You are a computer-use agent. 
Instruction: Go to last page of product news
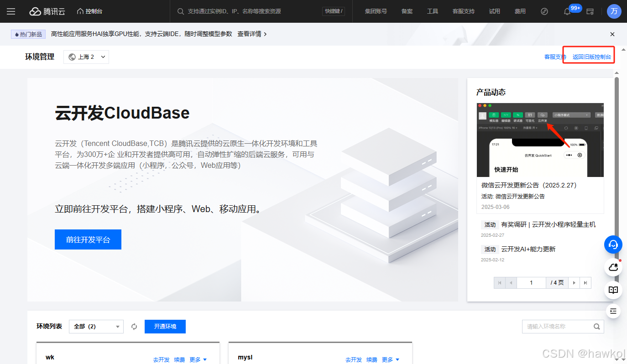(x=585, y=283)
